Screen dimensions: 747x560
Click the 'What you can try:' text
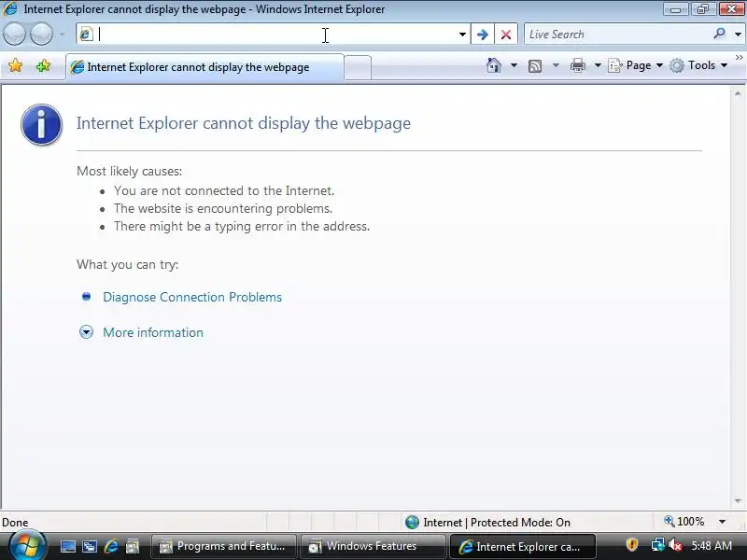click(127, 264)
